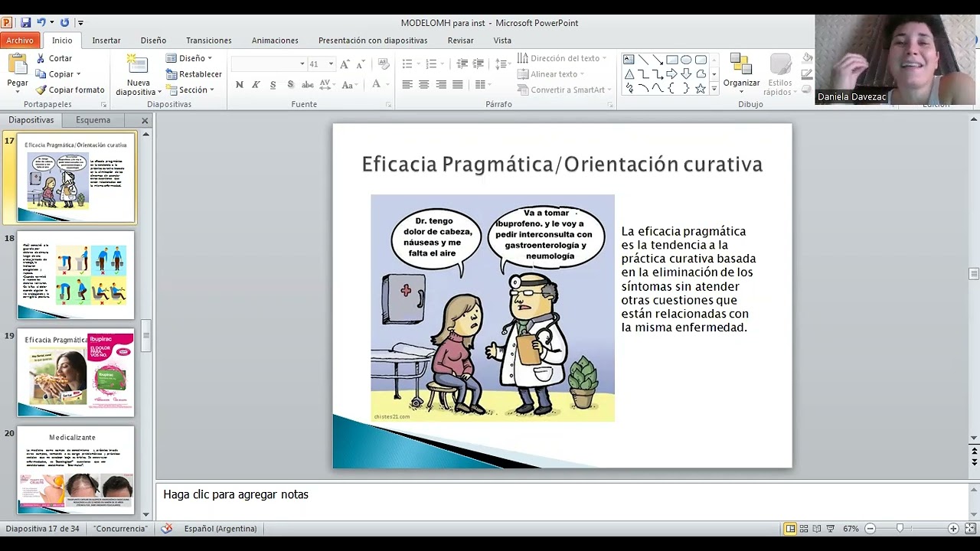Switch to the Transiciones ribbon tab
This screenshot has width=980, height=551.
(209, 41)
